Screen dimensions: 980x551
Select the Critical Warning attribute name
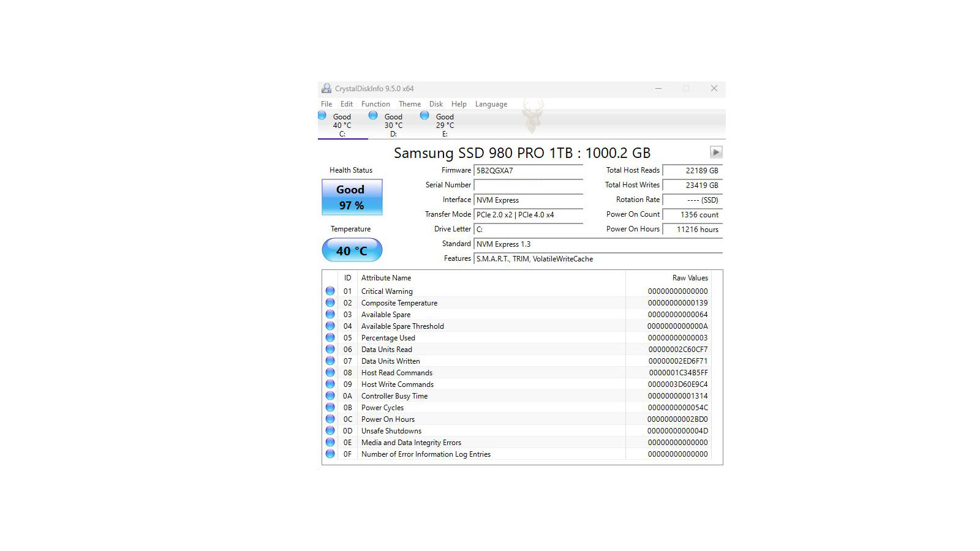[x=387, y=291]
